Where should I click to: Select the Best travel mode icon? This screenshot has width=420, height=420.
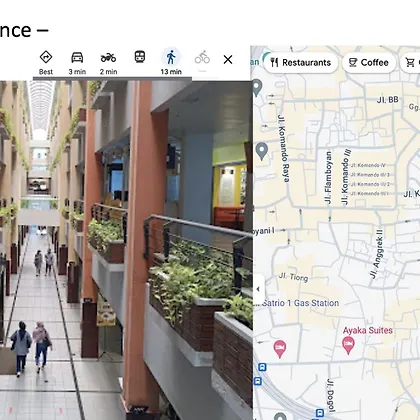coord(46,62)
